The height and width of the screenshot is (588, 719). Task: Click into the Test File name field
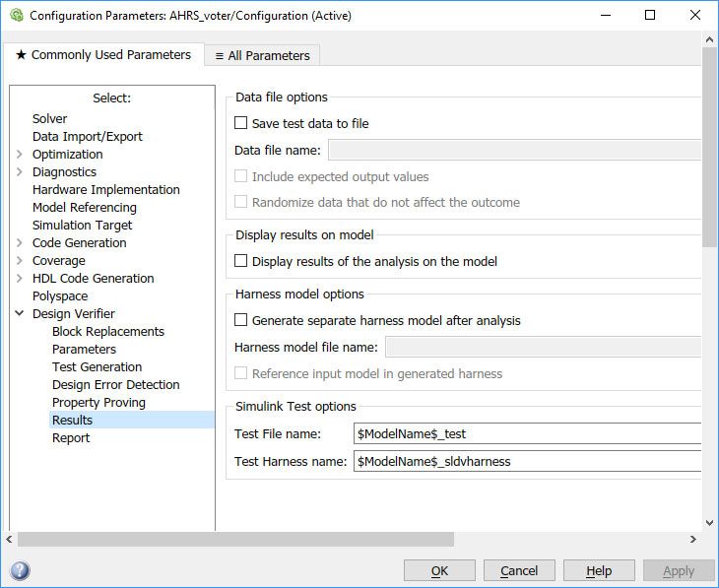527,434
